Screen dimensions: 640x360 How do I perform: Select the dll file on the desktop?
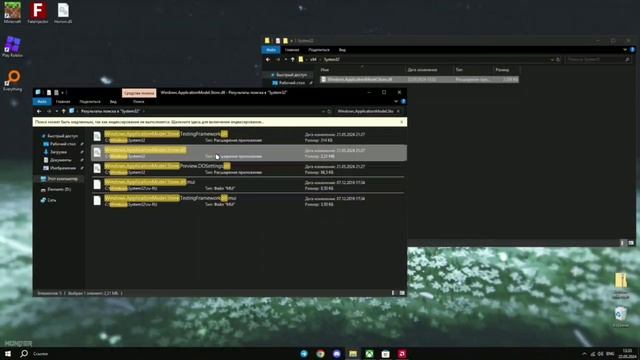click(x=63, y=13)
